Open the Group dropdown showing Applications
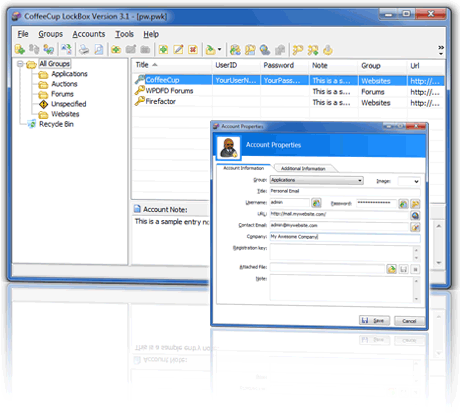 316,180
